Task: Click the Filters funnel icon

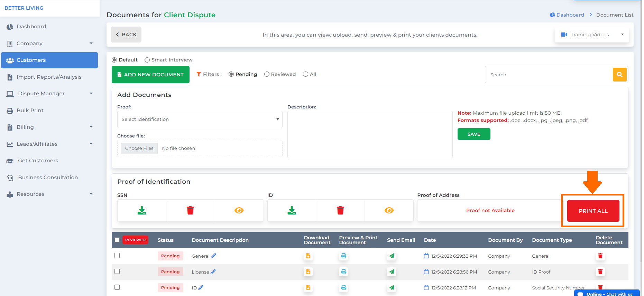Action: 199,74
